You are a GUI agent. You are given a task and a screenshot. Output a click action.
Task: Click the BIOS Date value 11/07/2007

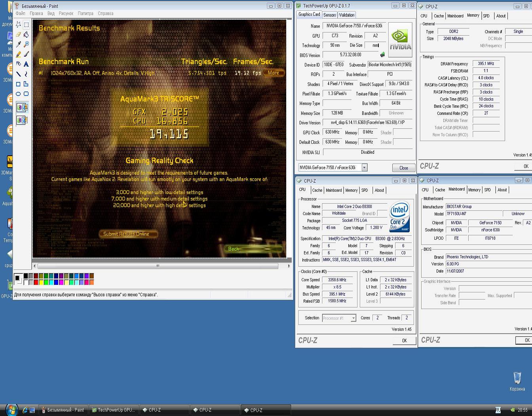(489, 271)
